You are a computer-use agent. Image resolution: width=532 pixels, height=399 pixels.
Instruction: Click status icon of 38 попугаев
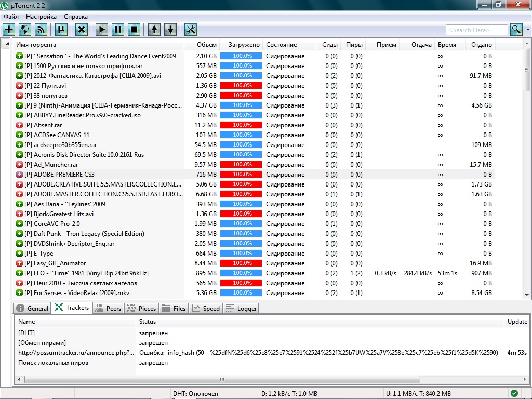click(x=19, y=96)
